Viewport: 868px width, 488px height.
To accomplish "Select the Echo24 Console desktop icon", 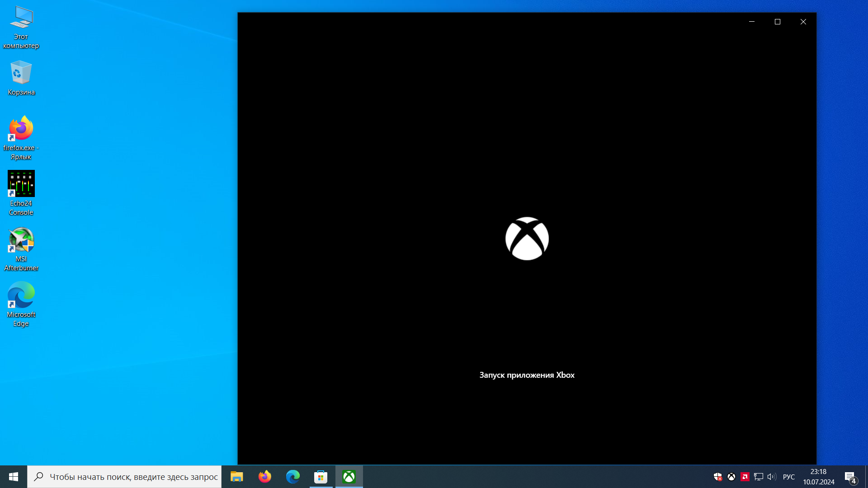I will tap(21, 193).
